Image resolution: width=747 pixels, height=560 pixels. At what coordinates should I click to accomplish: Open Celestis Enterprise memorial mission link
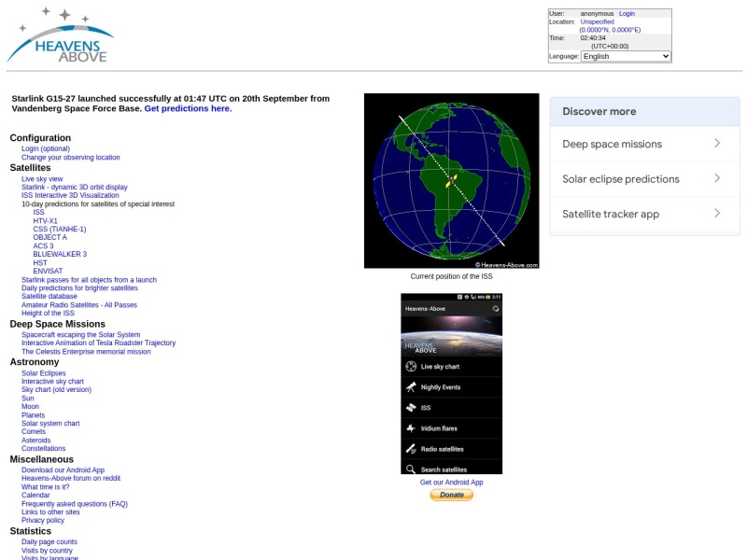pos(86,352)
